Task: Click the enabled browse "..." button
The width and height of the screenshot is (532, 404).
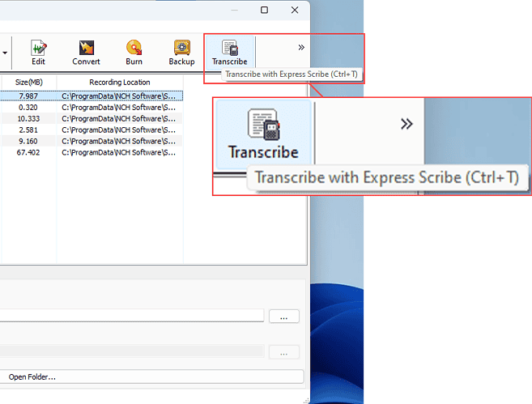Action: coord(284,317)
